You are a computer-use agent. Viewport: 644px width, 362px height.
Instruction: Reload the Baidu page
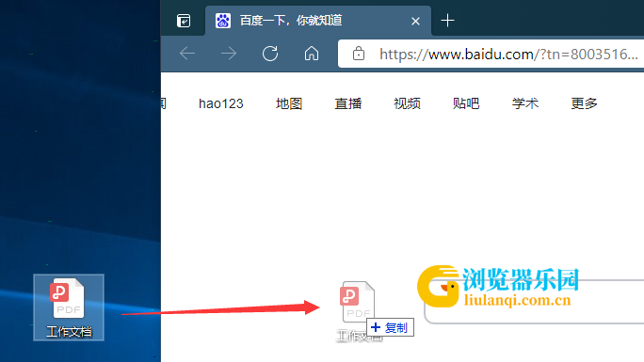click(270, 54)
